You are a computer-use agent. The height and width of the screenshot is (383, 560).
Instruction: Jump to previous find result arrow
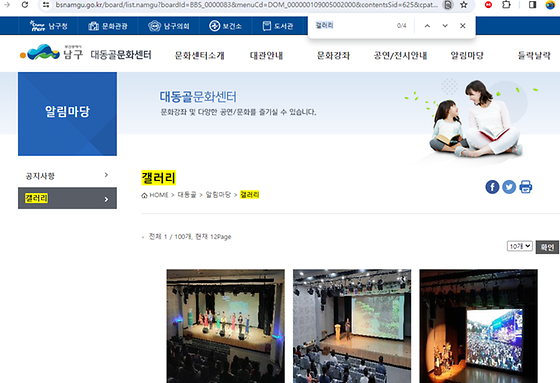(x=427, y=26)
